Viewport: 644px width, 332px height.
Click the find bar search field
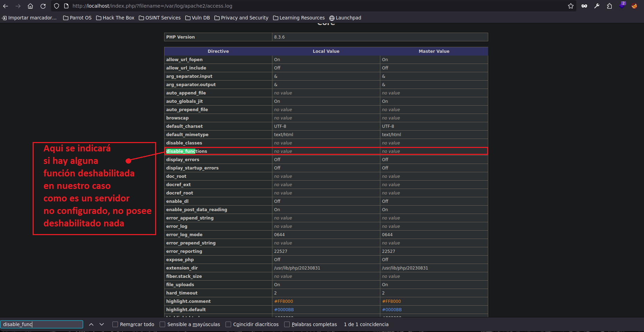click(x=42, y=324)
